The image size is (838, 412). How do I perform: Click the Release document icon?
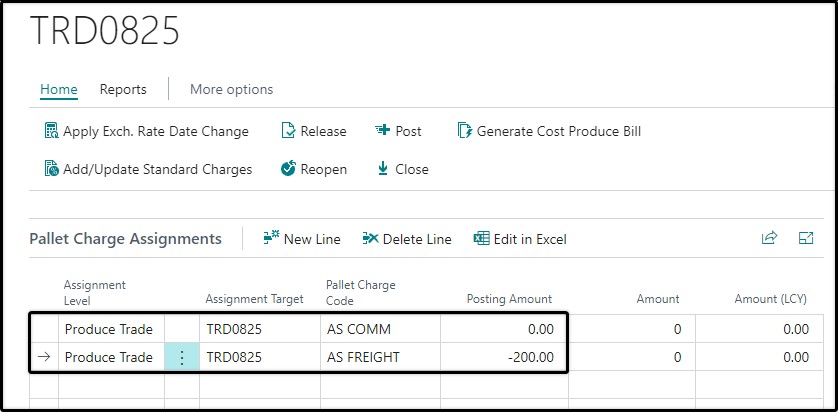[288, 131]
